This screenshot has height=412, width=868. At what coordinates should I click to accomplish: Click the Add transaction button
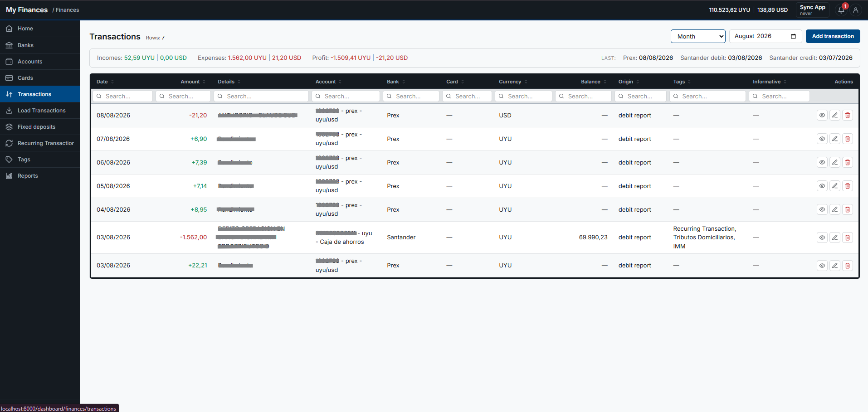pos(833,36)
